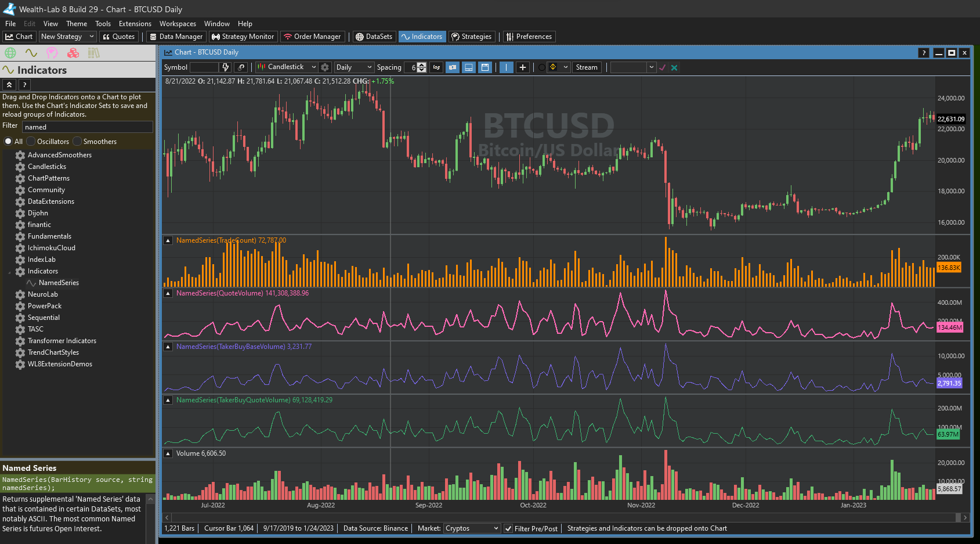Click the red building blocks icon

click(73, 53)
